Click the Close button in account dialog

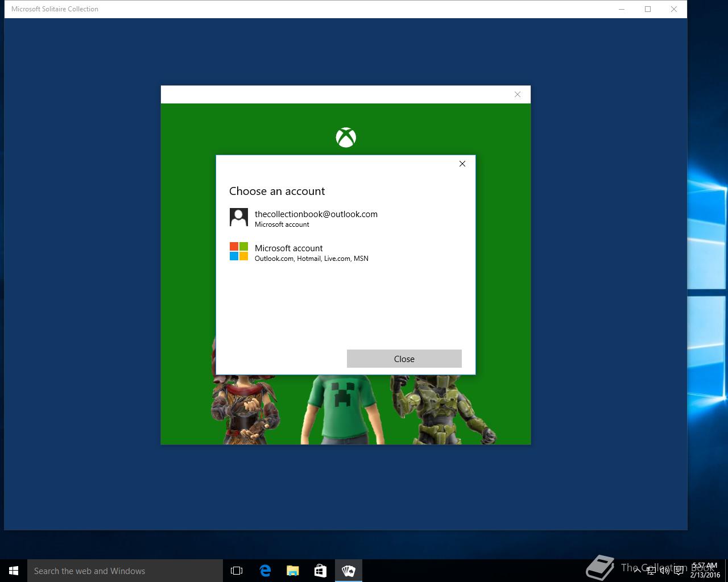pyautogui.click(x=404, y=359)
